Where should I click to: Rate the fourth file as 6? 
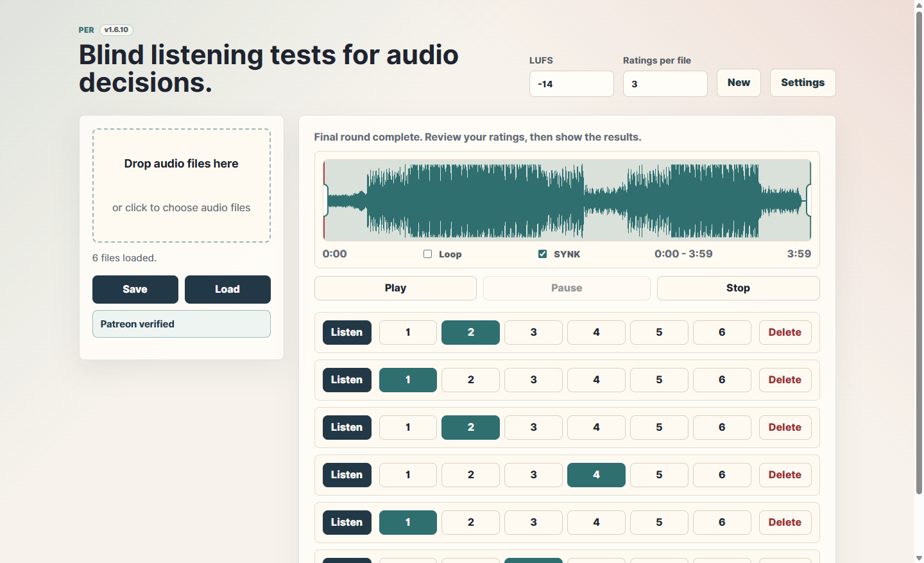coord(722,475)
